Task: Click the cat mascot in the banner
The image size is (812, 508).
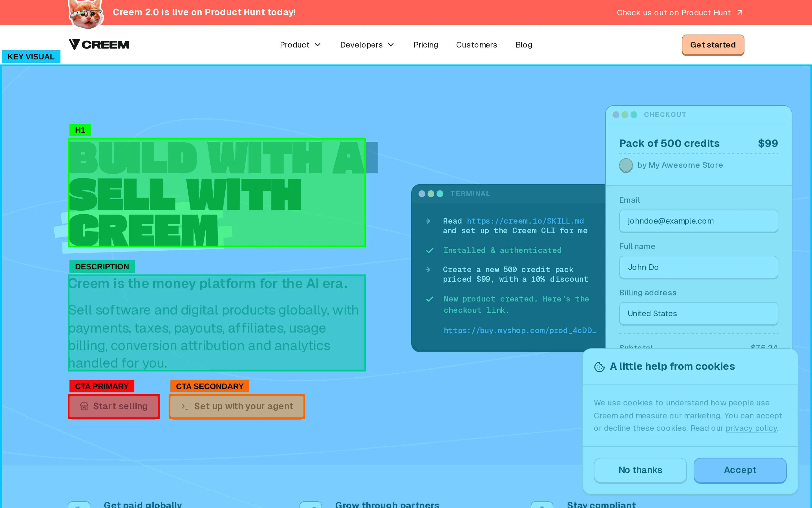Action: pos(86,14)
